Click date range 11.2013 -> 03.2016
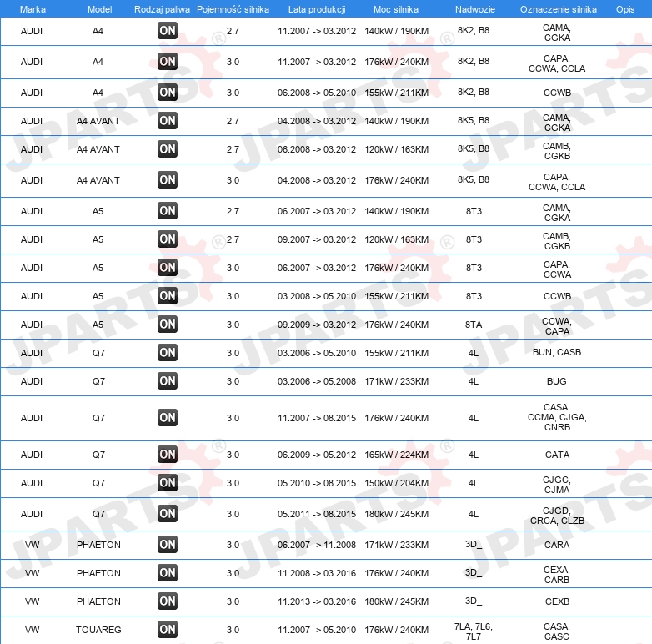Screen dimensions: 652x644 (x=317, y=601)
